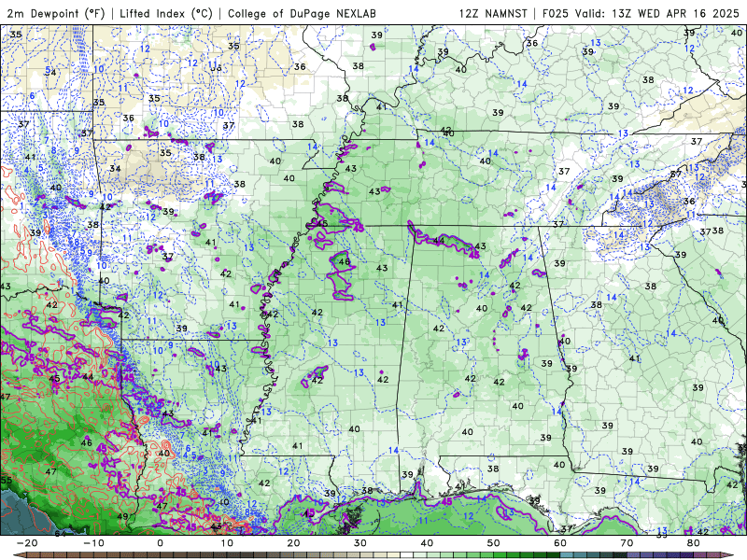Click the '80' color scale label
The height and width of the screenshot is (560, 747).
[x=694, y=543]
